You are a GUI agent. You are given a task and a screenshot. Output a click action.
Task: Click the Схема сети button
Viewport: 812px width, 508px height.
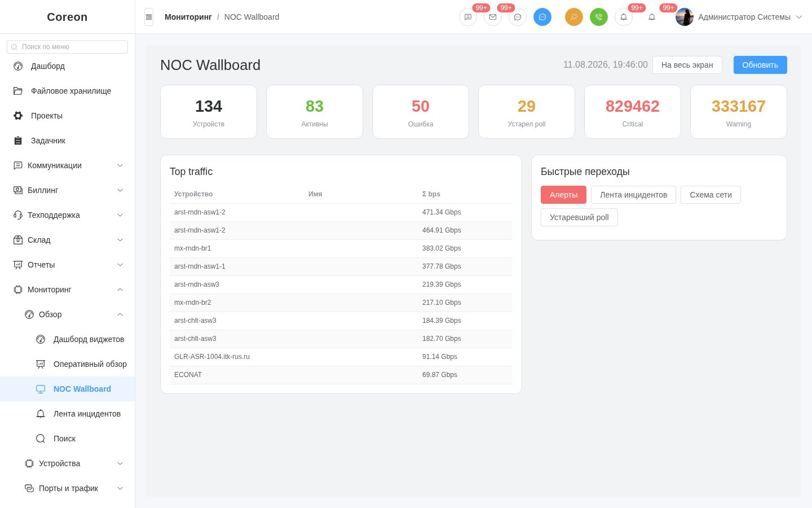(710, 195)
